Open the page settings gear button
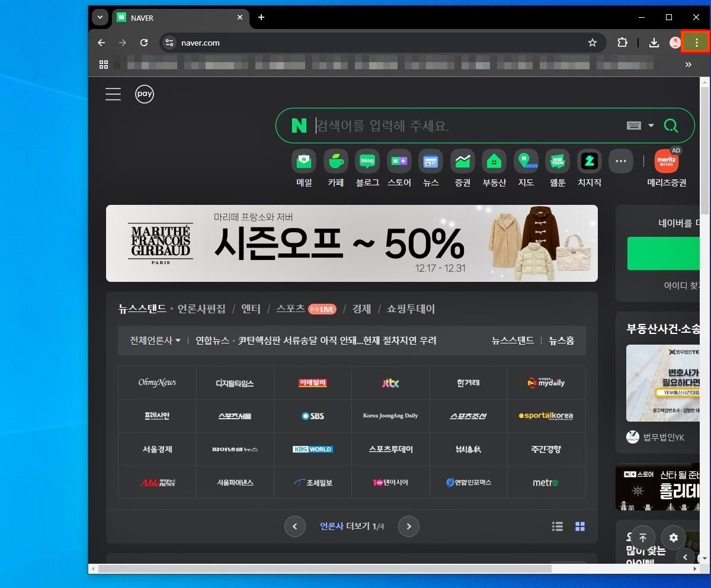The height and width of the screenshot is (588, 711). 674,538
